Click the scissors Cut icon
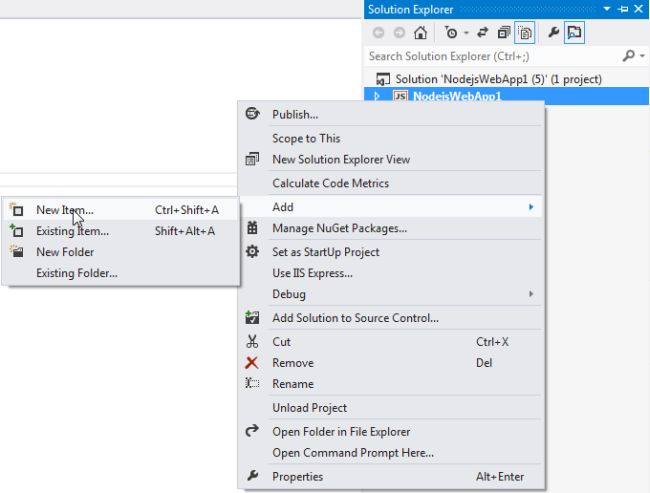 [x=252, y=341]
